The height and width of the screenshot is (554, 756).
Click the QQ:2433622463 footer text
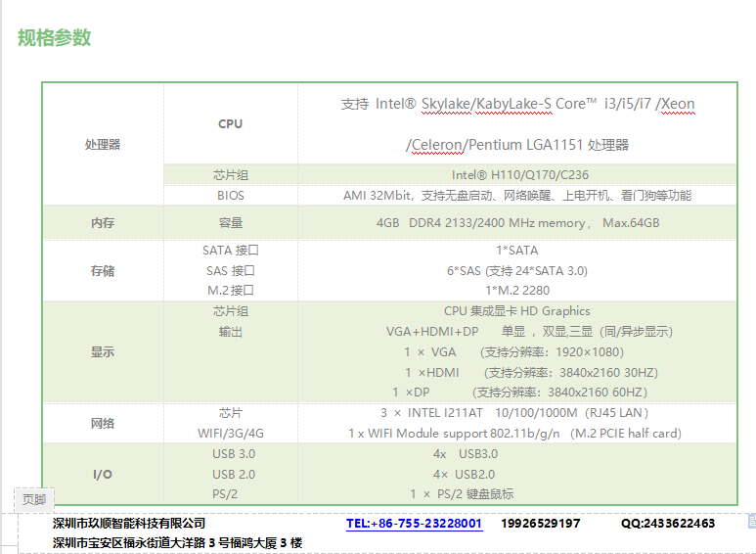(x=668, y=523)
